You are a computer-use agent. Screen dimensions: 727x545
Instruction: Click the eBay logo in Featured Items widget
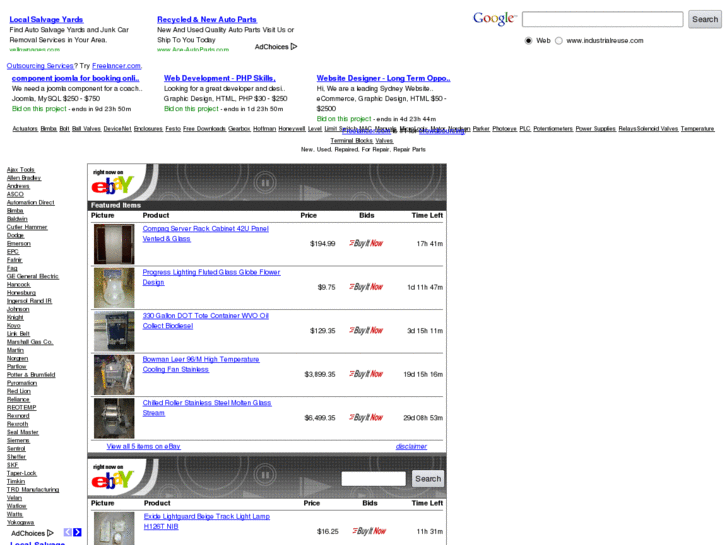click(x=113, y=185)
